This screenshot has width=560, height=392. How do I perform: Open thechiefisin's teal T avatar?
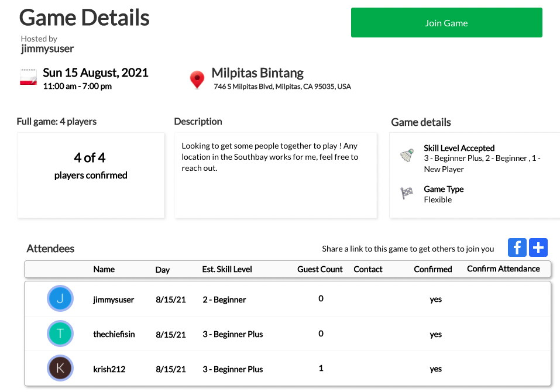(x=60, y=334)
